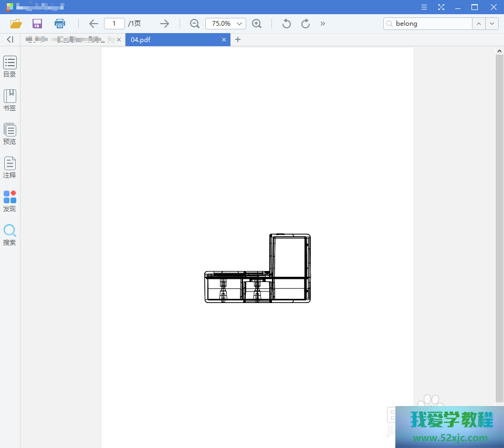This screenshot has width=504, height=448.
Task: Click the search field containing 'belong'
Action: tap(432, 24)
